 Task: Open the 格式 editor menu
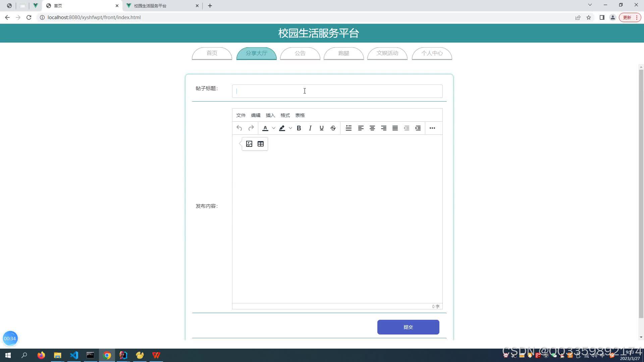click(x=285, y=115)
